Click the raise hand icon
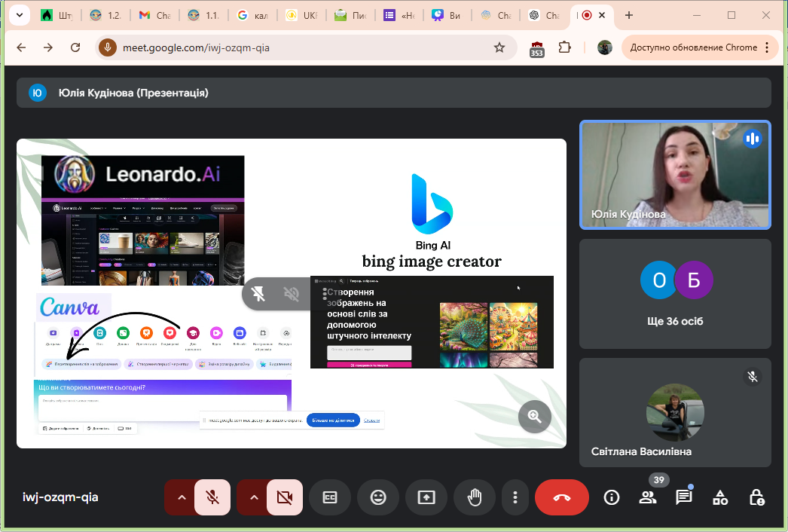Screen dimensions: 788x532 [475, 497]
